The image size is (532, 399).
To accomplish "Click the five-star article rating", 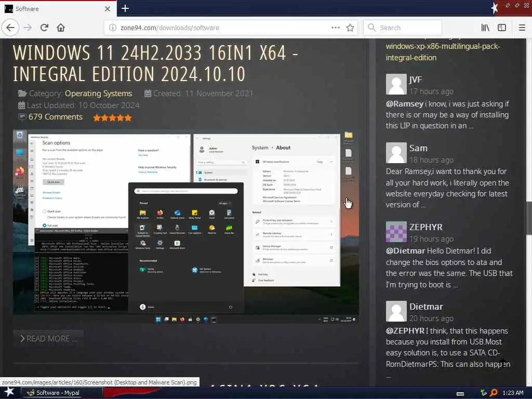I will click(x=112, y=118).
